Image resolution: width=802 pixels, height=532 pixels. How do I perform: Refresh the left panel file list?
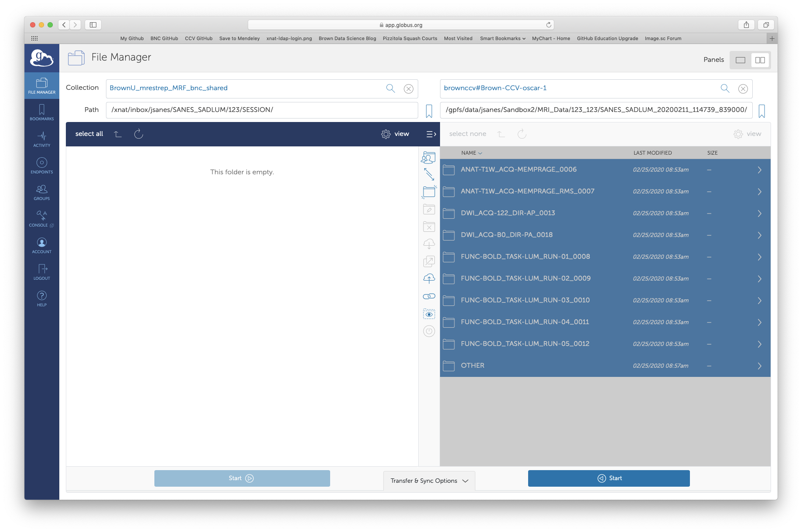tap(139, 134)
